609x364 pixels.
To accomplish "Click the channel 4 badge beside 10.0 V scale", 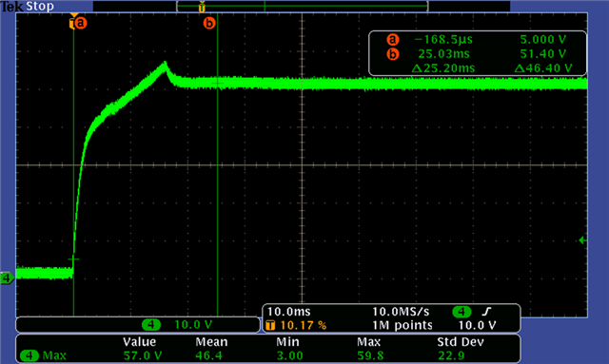I will coord(151,324).
